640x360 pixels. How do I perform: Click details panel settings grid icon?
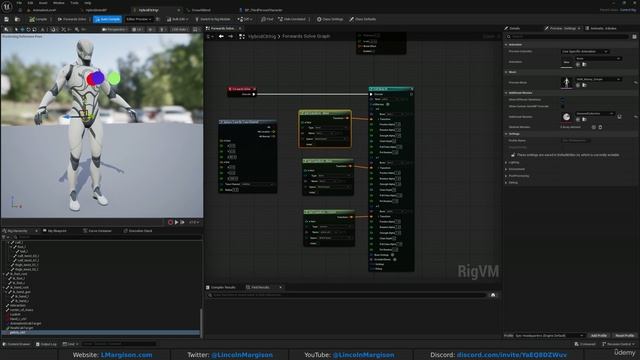coord(634,36)
